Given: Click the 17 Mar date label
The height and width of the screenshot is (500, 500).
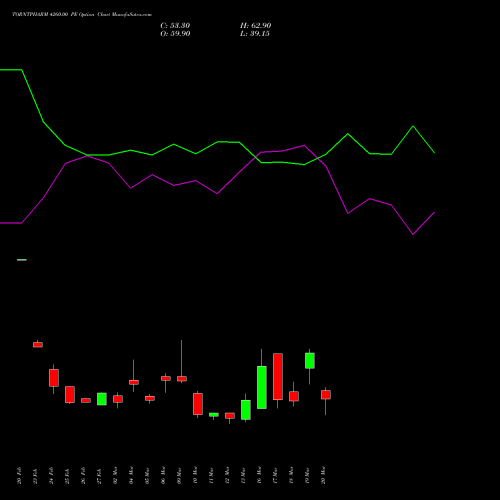Looking at the screenshot, I should 275,475.
